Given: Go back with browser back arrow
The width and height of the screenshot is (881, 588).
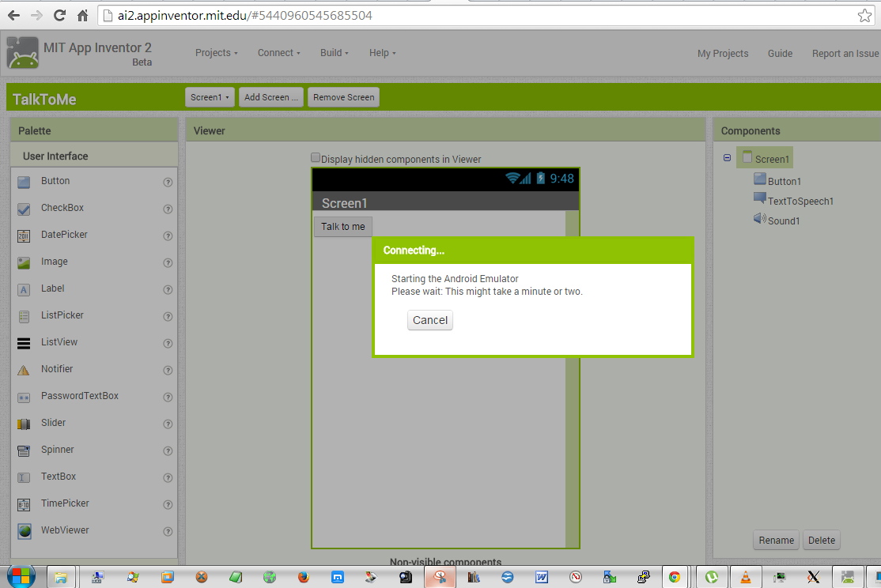Looking at the screenshot, I should pyautogui.click(x=13, y=15).
